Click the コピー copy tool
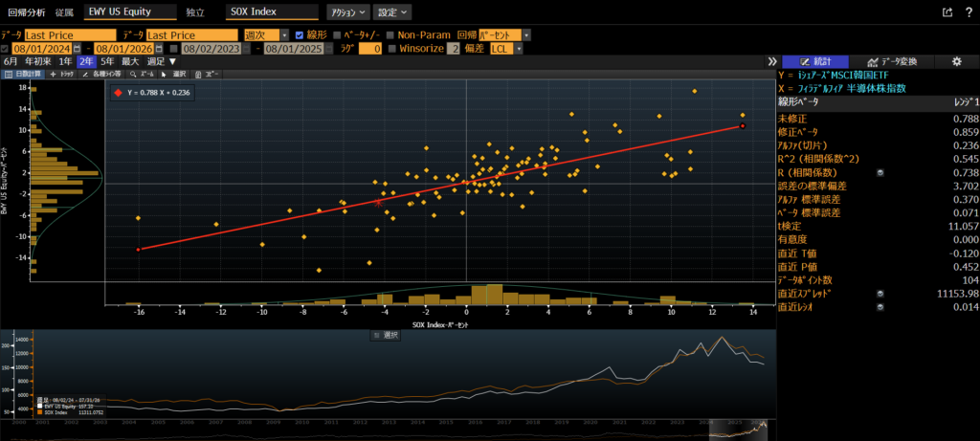This screenshot has width=980, height=441. pos(207,74)
